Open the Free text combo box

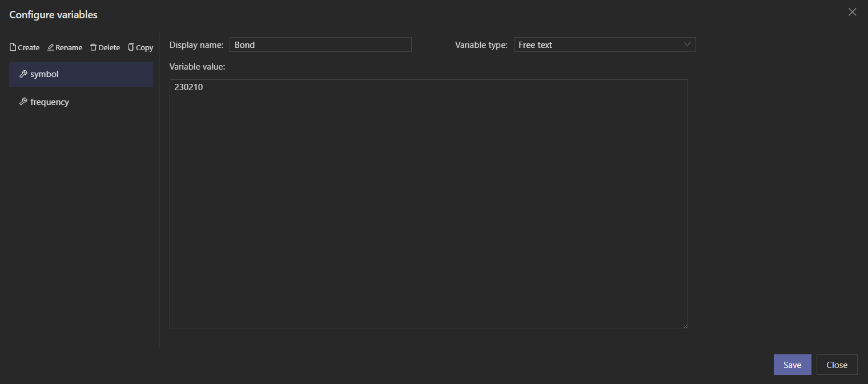coord(600,45)
